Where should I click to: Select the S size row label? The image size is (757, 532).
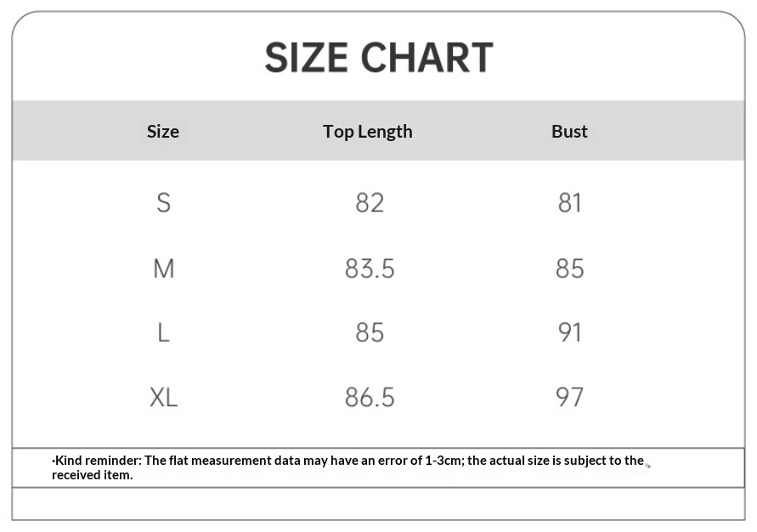[x=163, y=202]
